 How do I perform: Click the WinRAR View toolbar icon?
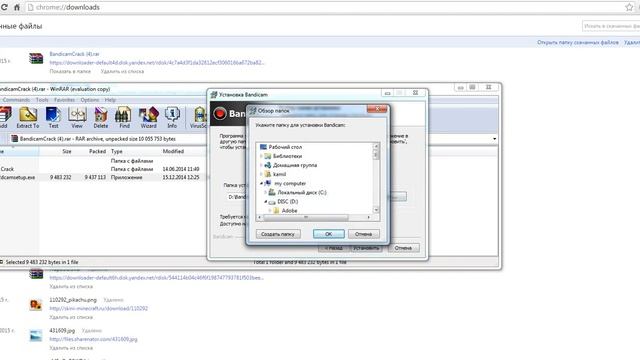77,118
